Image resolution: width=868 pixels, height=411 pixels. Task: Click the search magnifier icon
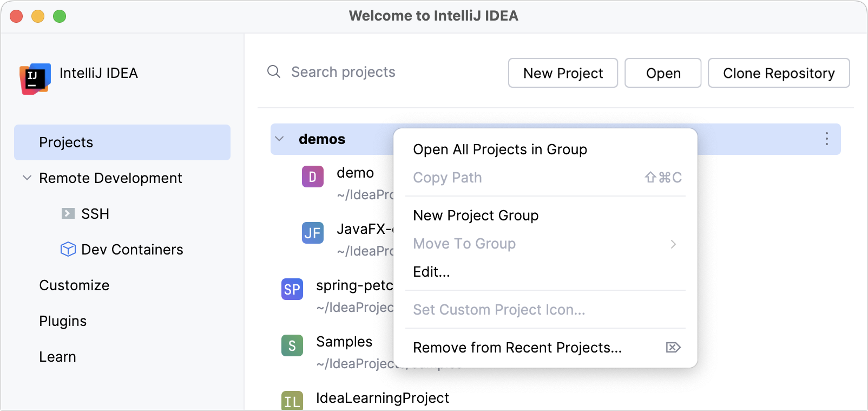pos(274,72)
